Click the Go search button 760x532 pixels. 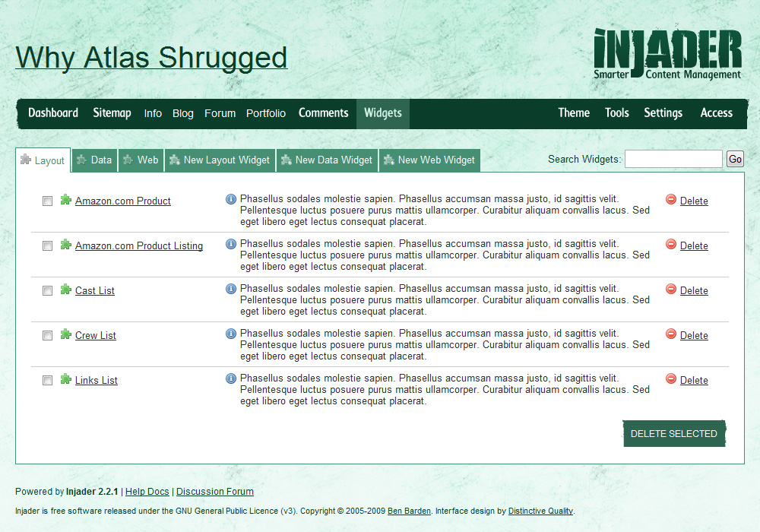(x=735, y=159)
